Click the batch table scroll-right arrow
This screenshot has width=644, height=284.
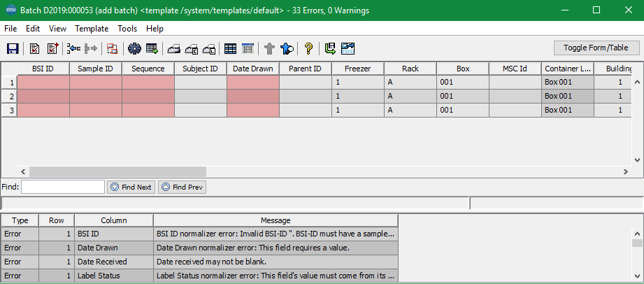[x=626, y=171]
